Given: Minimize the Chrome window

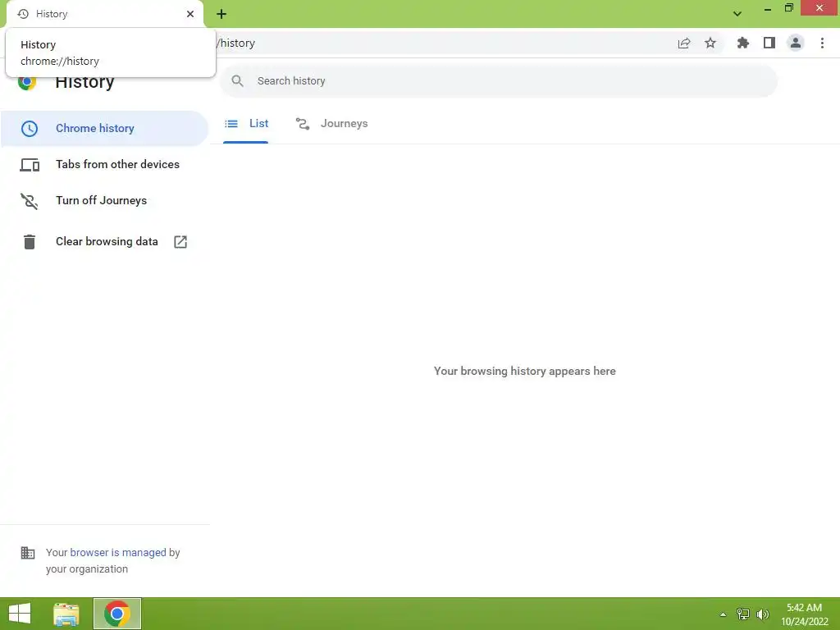Looking at the screenshot, I should [x=767, y=9].
